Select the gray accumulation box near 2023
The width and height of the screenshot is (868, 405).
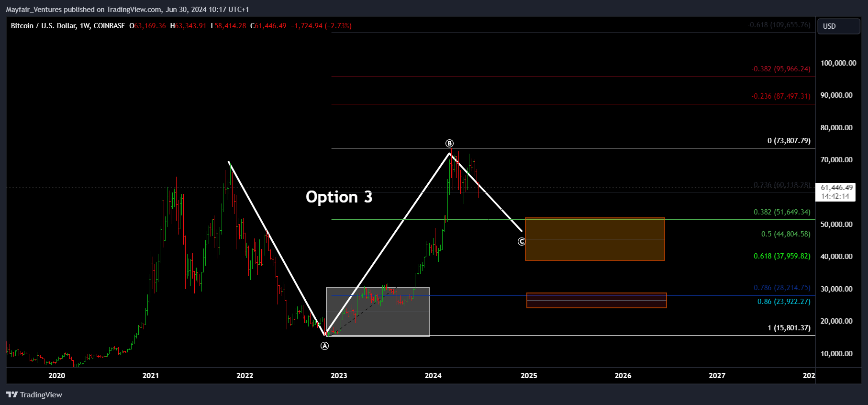[378, 312]
